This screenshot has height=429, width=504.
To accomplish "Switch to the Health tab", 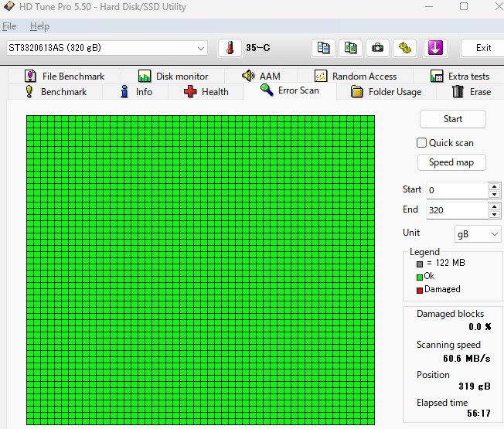I will (x=206, y=91).
